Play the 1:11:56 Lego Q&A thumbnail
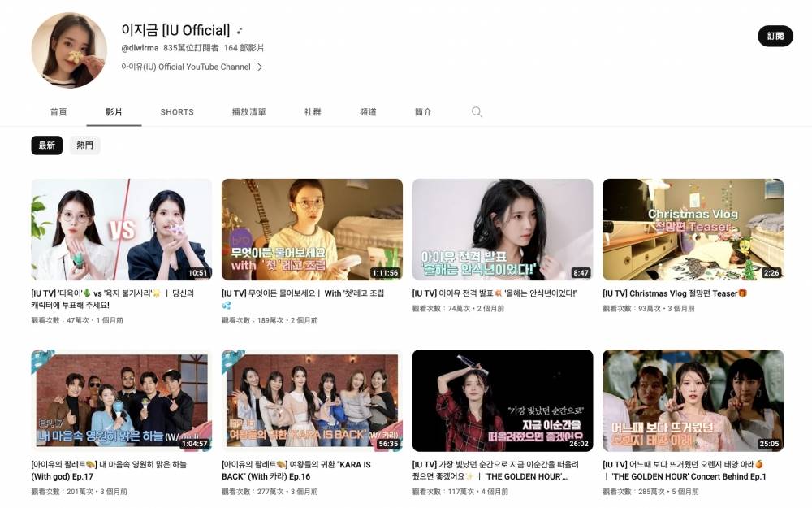The width and height of the screenshot is (812, 508). (x=312, y=230)
